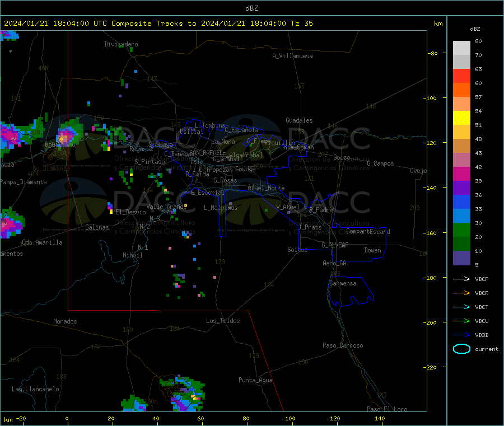Screen dimensions: 504x426
Task: Click the orange VBCR arrow legend icon
Action: click(x=461, y=293)
